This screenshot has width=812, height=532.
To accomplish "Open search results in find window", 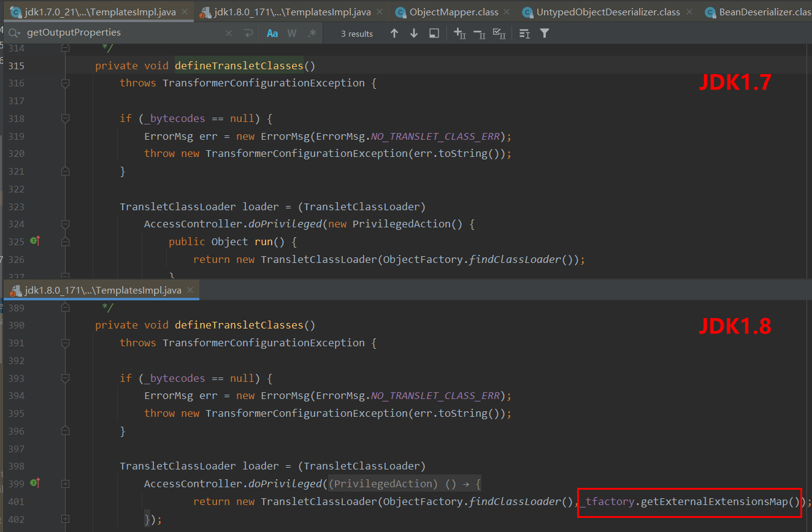I will (x=434, y=33).
